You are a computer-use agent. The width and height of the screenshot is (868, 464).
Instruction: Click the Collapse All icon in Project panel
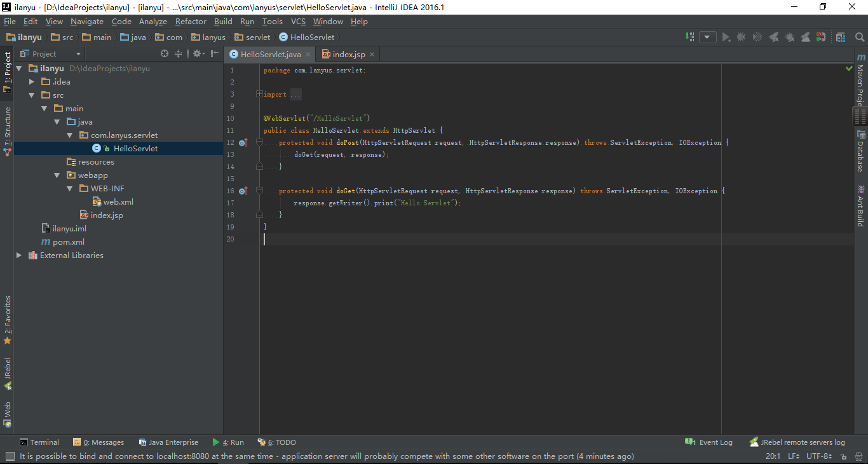click(179, 54)
